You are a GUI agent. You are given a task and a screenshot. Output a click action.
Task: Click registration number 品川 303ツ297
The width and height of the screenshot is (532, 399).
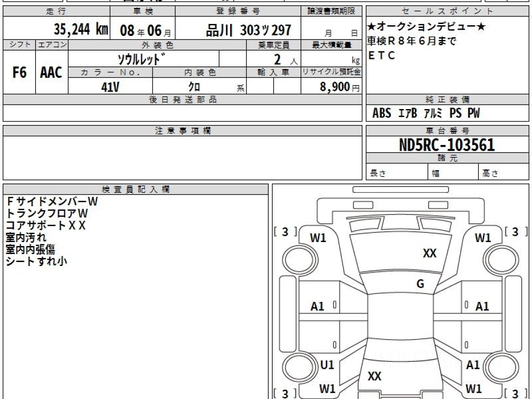[249, 30]
